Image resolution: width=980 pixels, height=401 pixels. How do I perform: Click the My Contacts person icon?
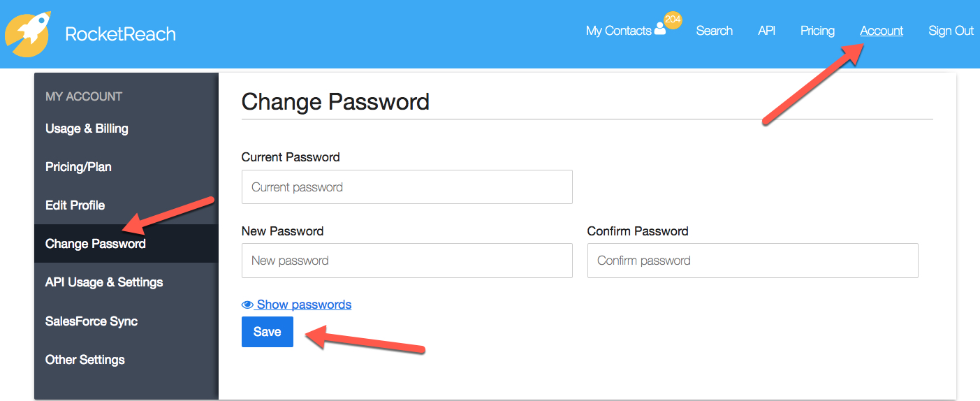[660, 30]
